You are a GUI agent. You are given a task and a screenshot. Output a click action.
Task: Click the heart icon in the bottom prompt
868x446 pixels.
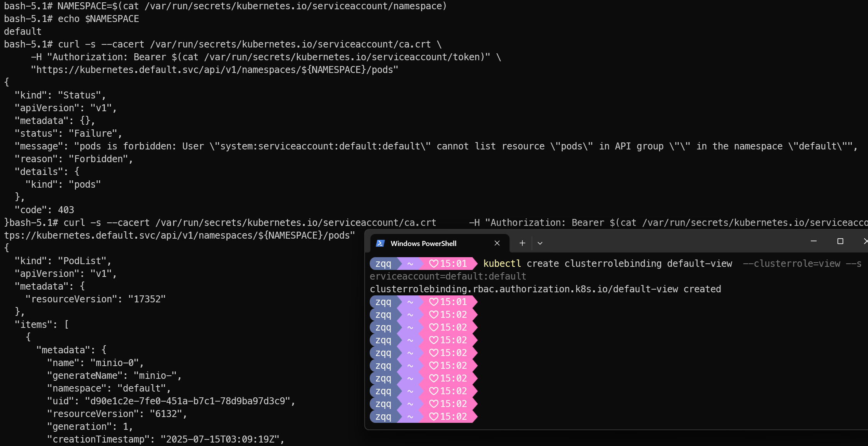click(x=434, y=417)
